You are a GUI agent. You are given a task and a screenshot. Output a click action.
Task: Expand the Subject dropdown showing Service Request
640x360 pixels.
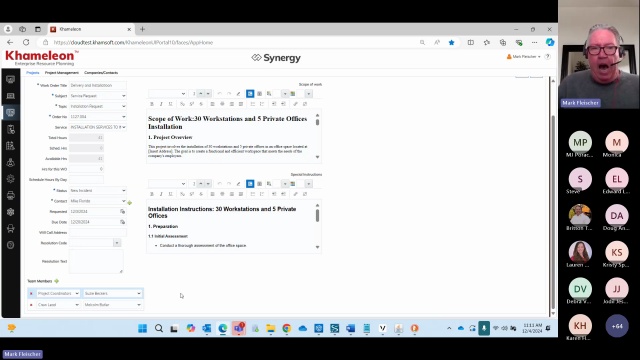click(x=98, y=96)
